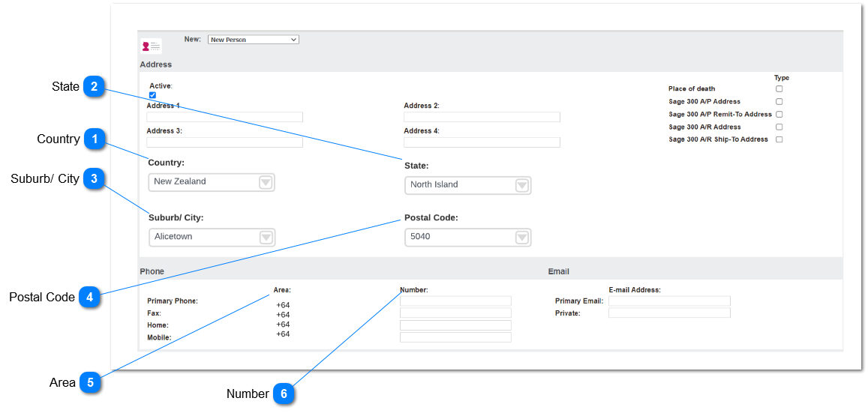Viewport: 868px width, 413px height.
Task: Click the Address 2 input field
Action: (x=482, y=117)
